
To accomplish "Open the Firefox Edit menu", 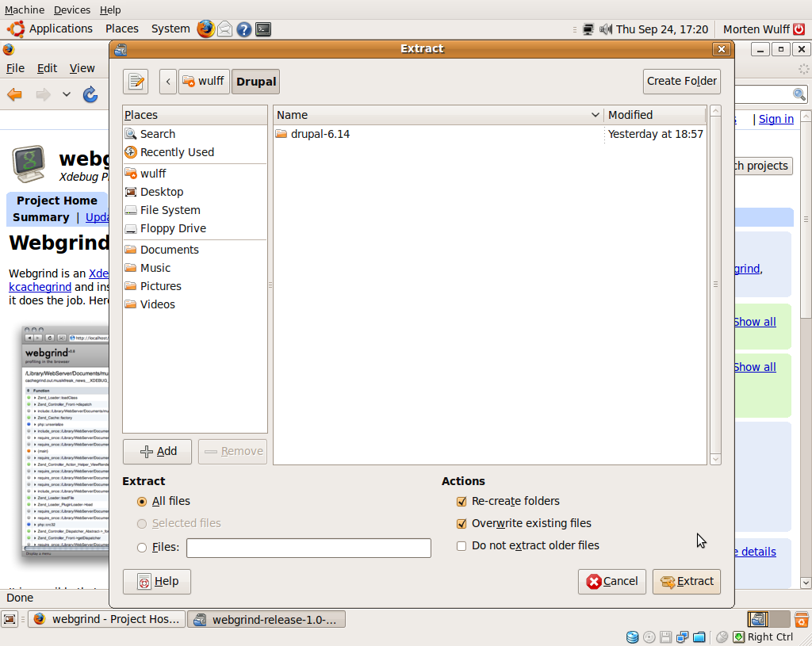I will (x=47, y=68).
